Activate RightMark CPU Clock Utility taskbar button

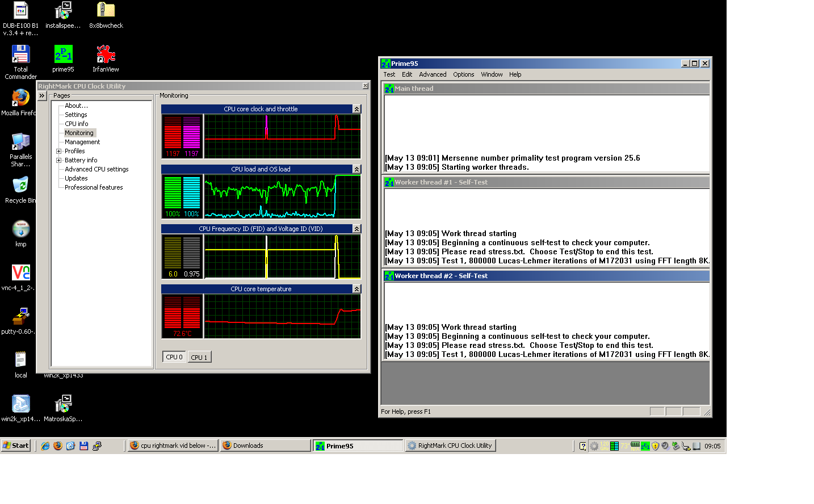450,446
